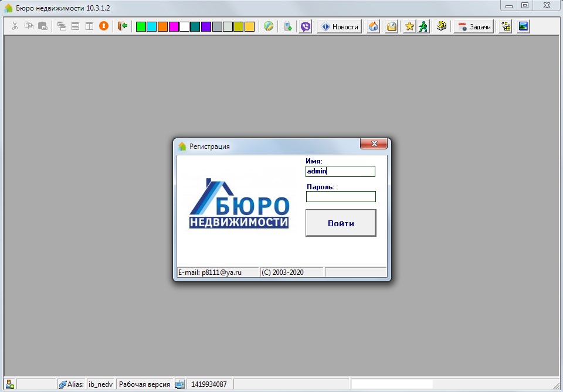Open the Новости news button

point(340,26)
